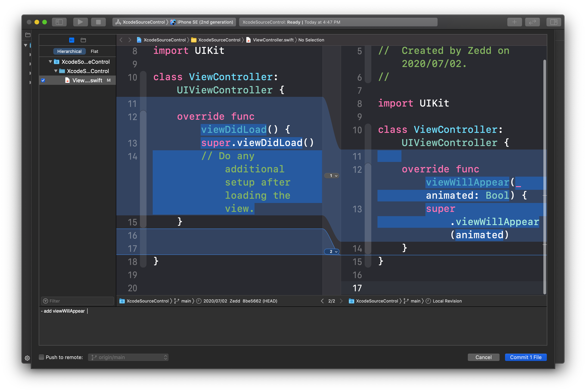The height and width of the screenshot is (392, 586).
Task: Go back with the left navigation arrow
Action: coord(121,40)
